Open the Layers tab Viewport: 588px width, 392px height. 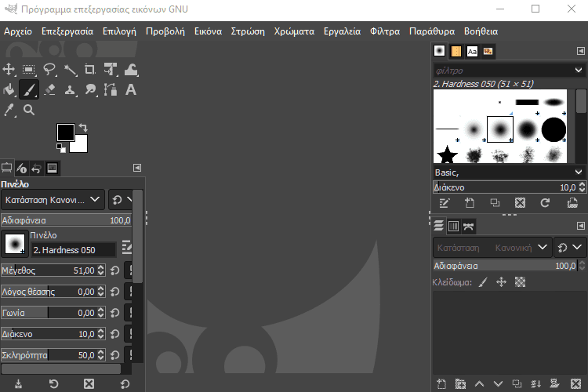click(438, 226)
